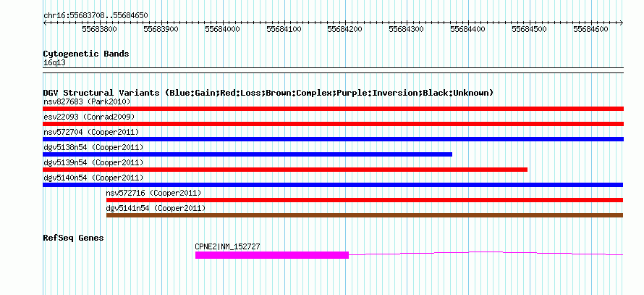Click the Cytogenetic Bands track heading

(86, 54)
